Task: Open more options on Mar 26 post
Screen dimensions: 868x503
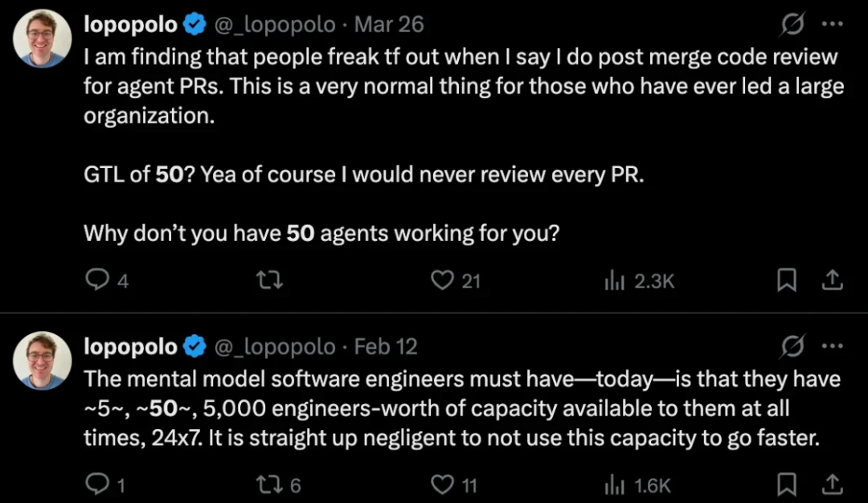Action: [831, 26]
